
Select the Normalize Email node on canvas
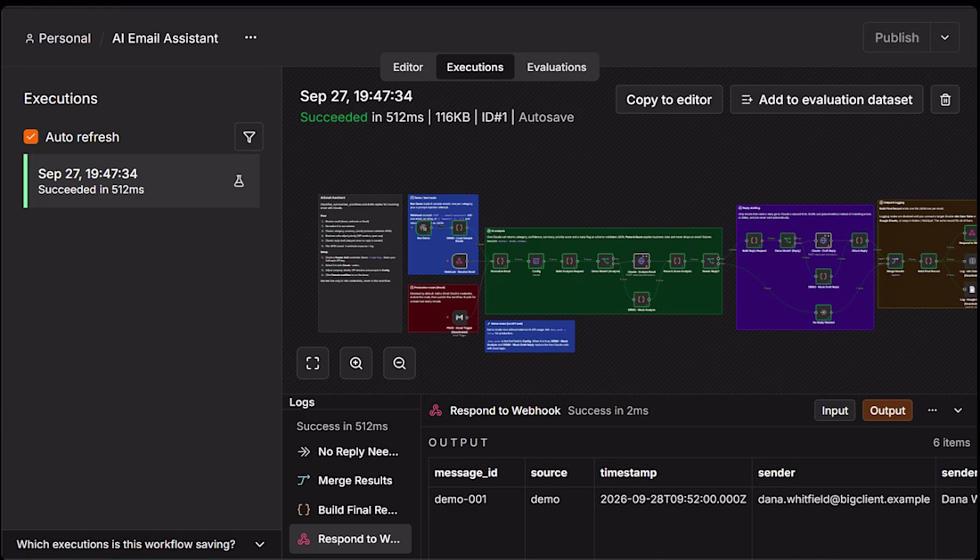coord(500,260)
